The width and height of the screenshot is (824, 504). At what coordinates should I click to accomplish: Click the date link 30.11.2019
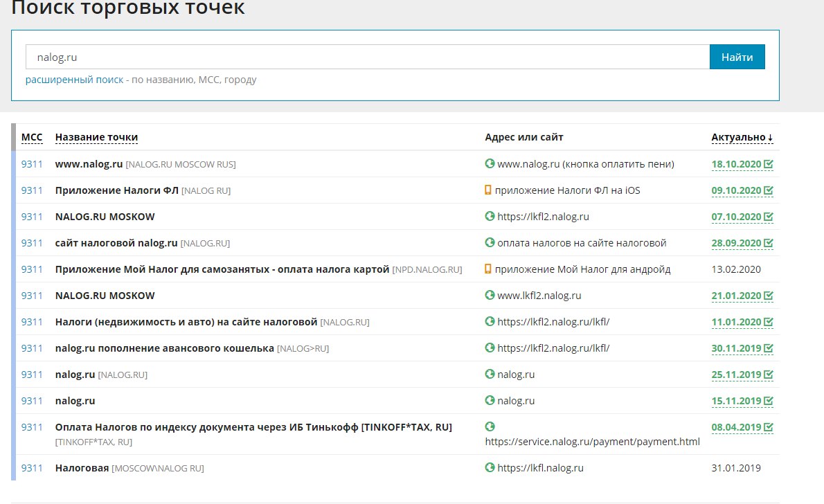pyautogui.click(x=736, y=348)
